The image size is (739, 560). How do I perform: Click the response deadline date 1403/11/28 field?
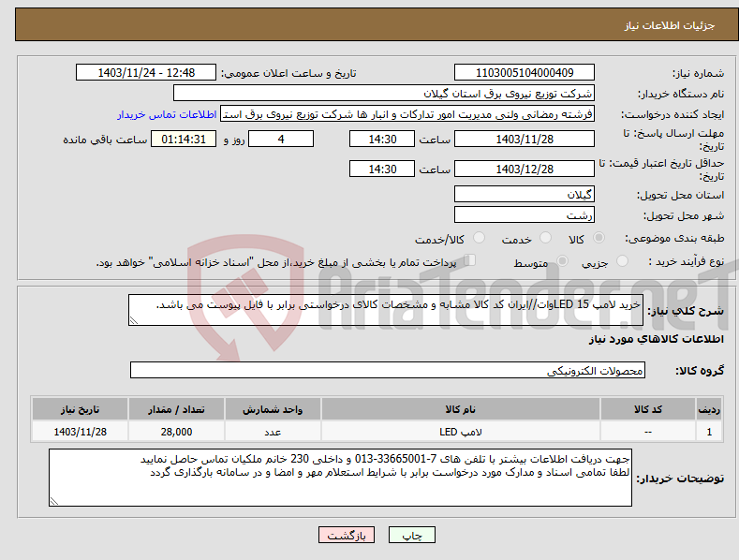point(525,139)
